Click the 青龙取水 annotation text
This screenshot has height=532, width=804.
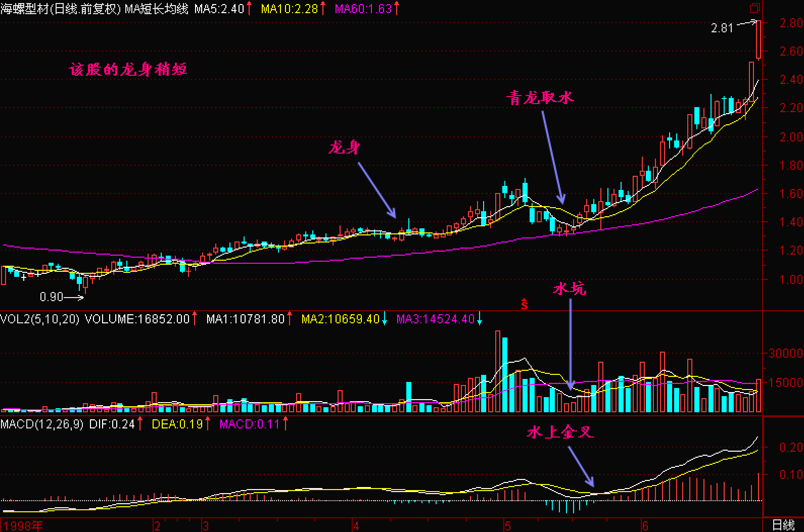[540, 98]
